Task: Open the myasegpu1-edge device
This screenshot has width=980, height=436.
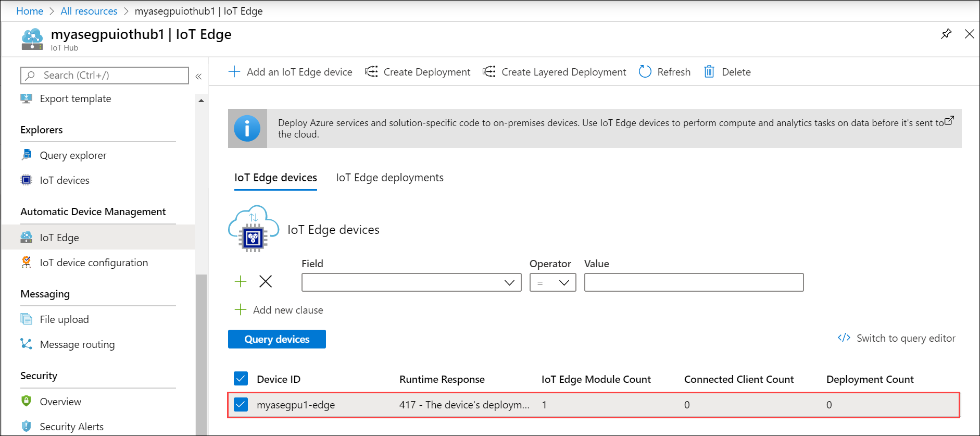Action: (x=296, y=405)
